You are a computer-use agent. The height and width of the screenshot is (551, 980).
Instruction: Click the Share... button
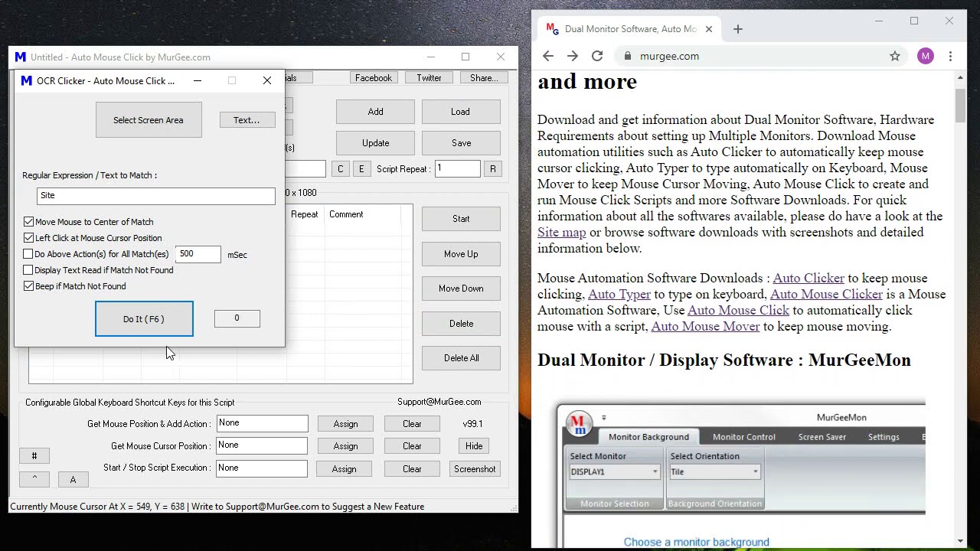point(484,78)
